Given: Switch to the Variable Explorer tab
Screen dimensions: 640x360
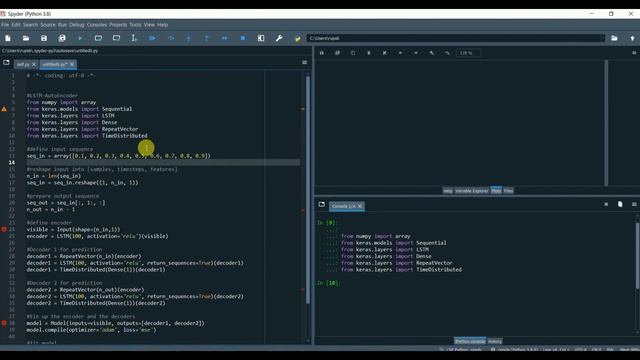Looking at the screenshot, I should pos(471,191).
